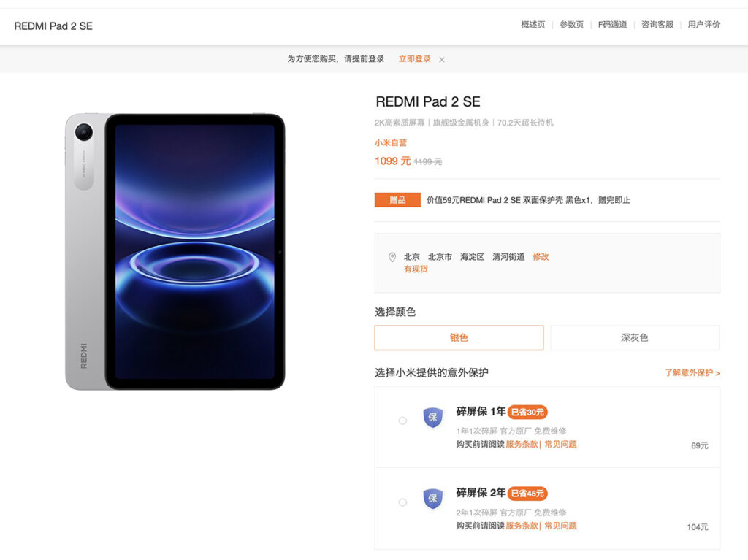Select the 碎屏保 2年 radio button
Image resolution: width=748 pixels, height=560 pixels.
[x=402, y=502]
